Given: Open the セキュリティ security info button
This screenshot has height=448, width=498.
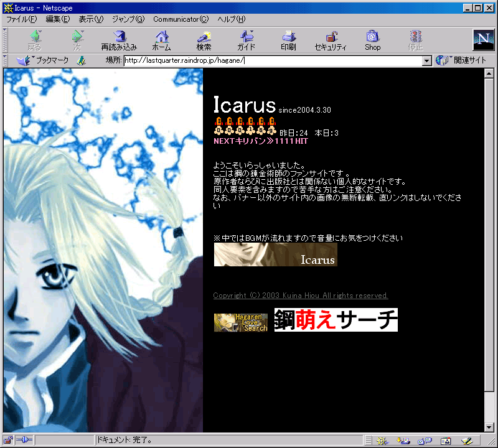Looking at the screenshot, I should 331,40.
